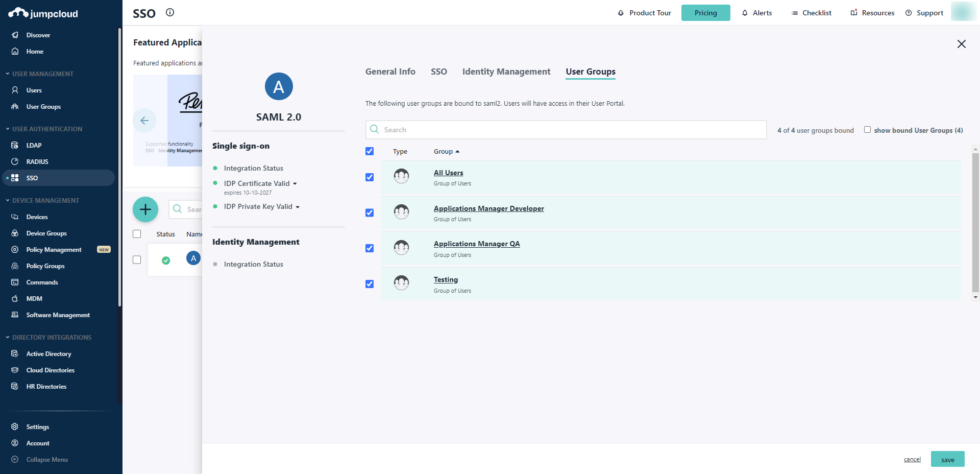
Task: Open RADIUS from the sidebar
Action: pyautogui.click(x=37, y=162)
